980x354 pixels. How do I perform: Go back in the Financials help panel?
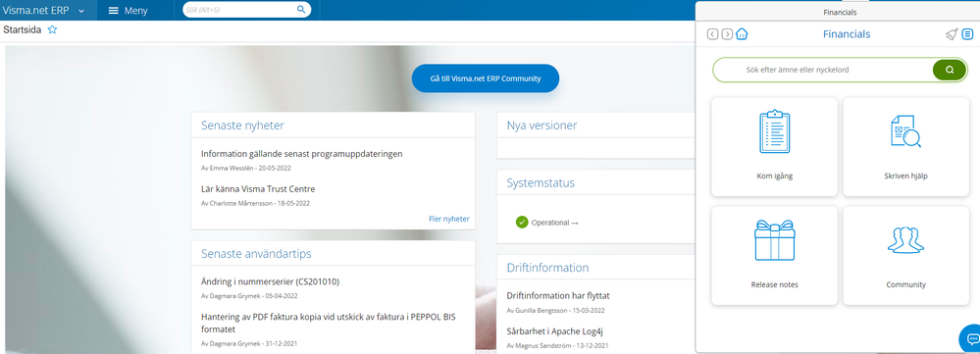point(712,34)
